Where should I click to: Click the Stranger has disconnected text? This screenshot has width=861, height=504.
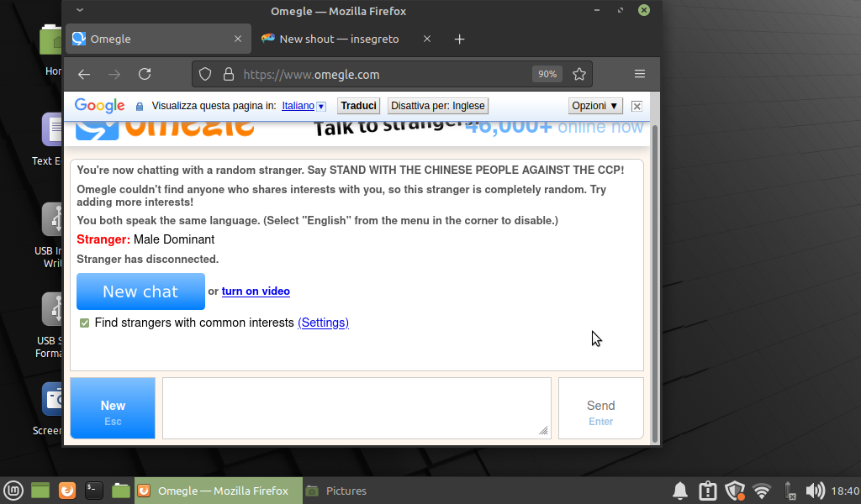pyautogui.click(x=147, y=259)
